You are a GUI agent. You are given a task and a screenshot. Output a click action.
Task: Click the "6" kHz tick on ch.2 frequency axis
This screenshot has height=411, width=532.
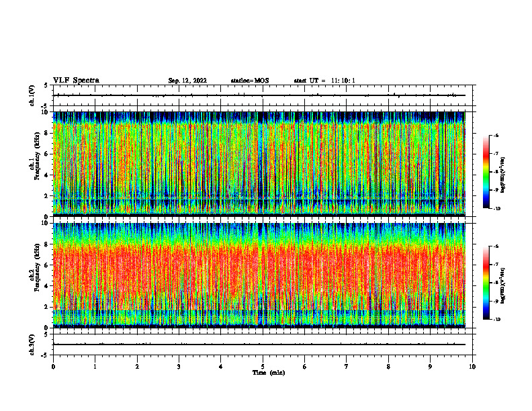(46, 265)
